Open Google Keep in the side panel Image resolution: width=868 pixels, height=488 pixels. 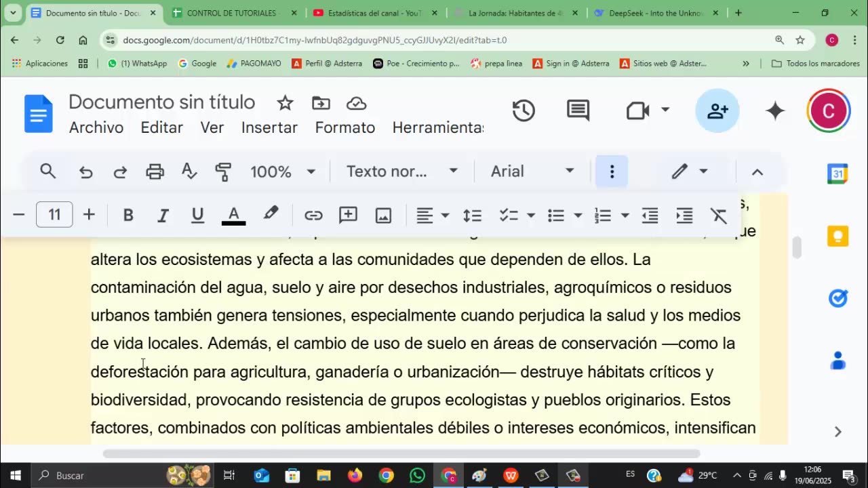[x=838, y=236]
